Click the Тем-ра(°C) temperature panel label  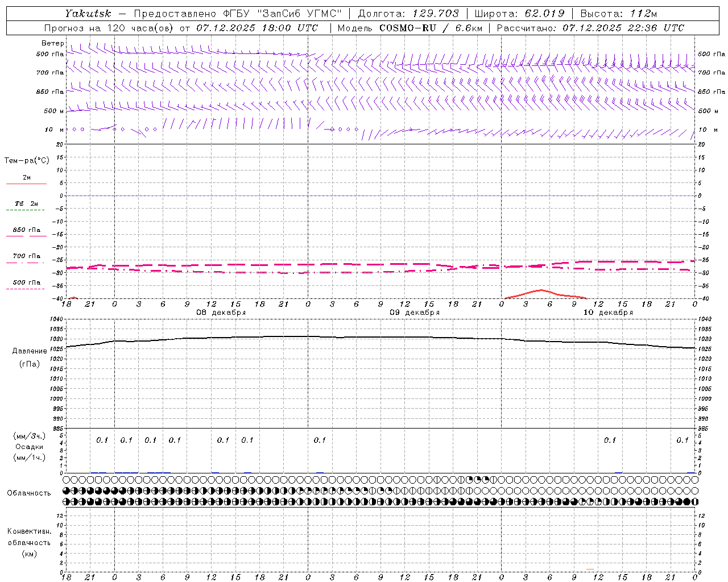tap(27, 161)
